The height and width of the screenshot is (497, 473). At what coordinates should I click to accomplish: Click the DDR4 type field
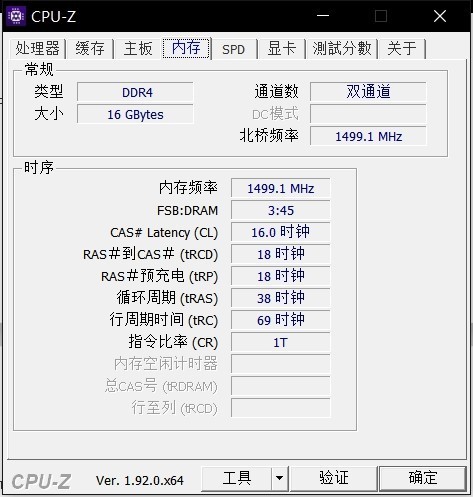(135, 92)
